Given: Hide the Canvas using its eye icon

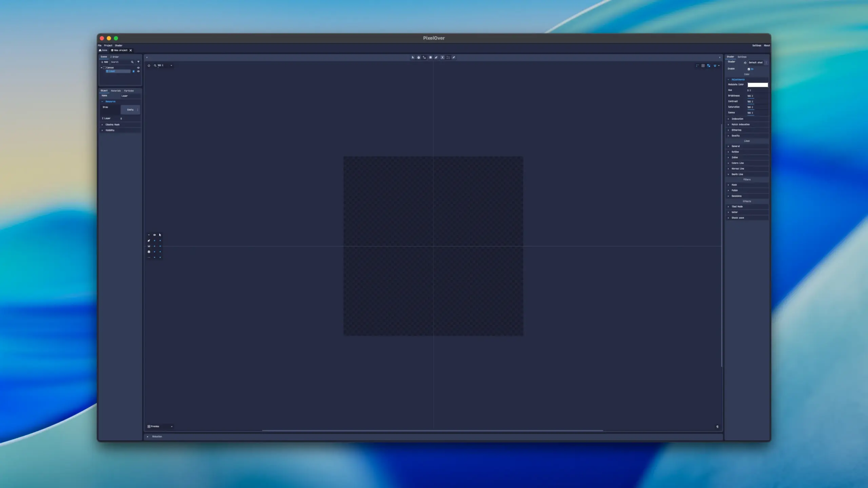Looking at the screenshot, I should [x=138, y=68].
